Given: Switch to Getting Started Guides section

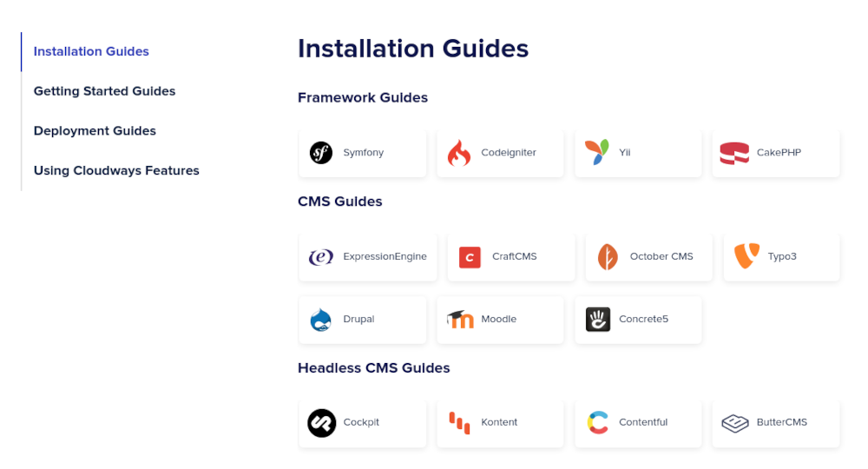Looking at the screenshot, I should (x=104, y=91).
